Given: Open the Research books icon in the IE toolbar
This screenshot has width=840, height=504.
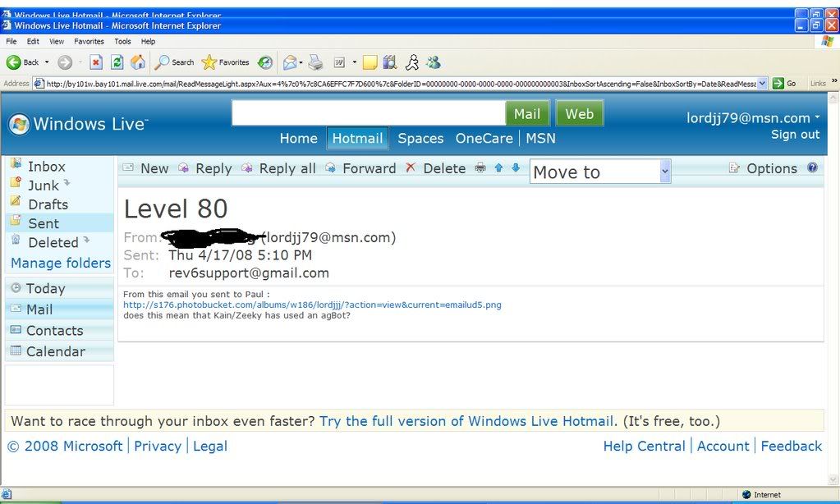Looking at the screenshot, I should 390,62.
